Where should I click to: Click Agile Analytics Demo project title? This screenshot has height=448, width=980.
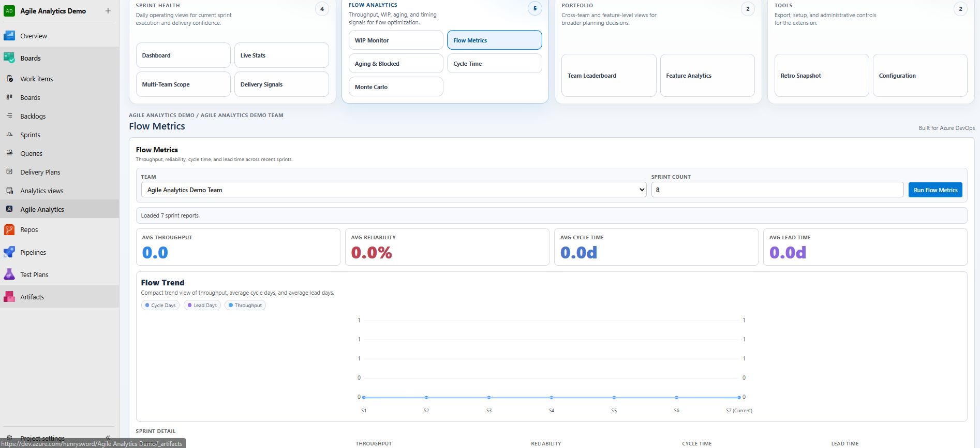pos(53,11)
